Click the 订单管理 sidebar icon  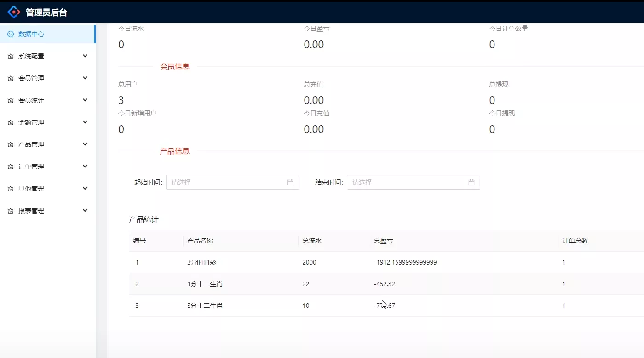pyautogui.click(x=10, y=166)
